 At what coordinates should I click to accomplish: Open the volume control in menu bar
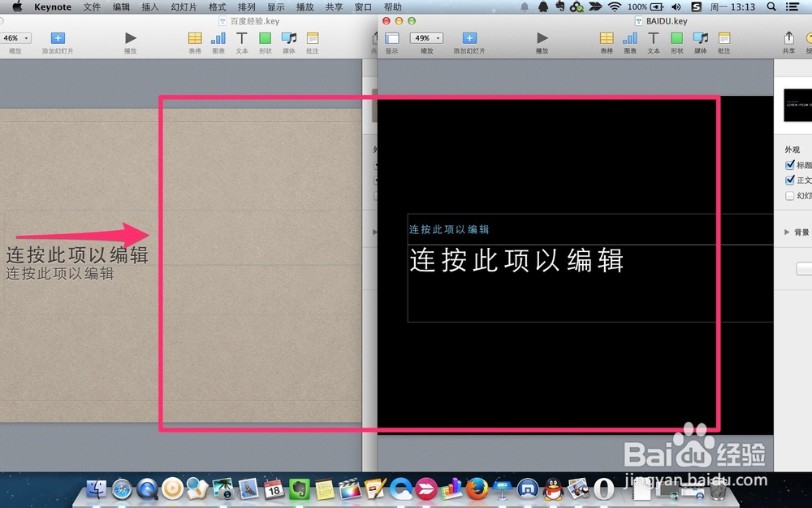676,7
